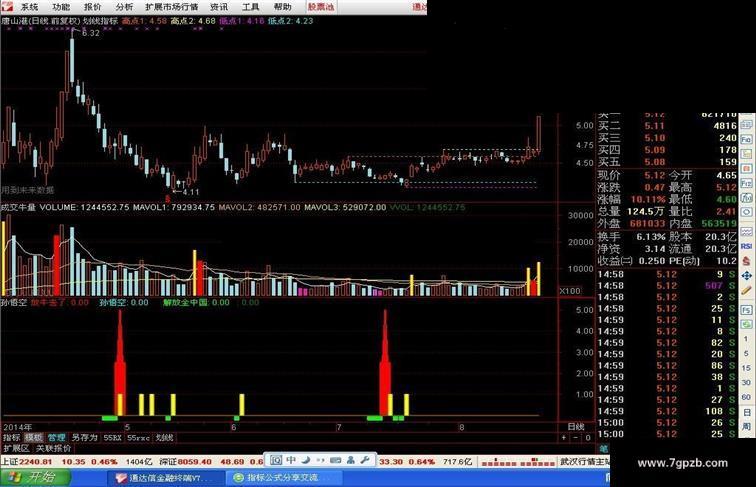Select the 管理 tab below the chart
The height and width of the screenshot is (487, 756).
tap(56, 437)
